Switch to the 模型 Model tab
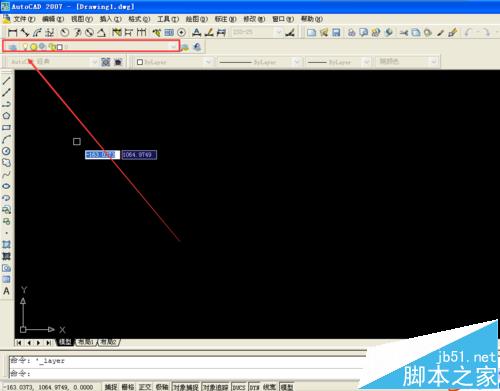This screenshot has height=391, width=500. (x=65, y=342)
